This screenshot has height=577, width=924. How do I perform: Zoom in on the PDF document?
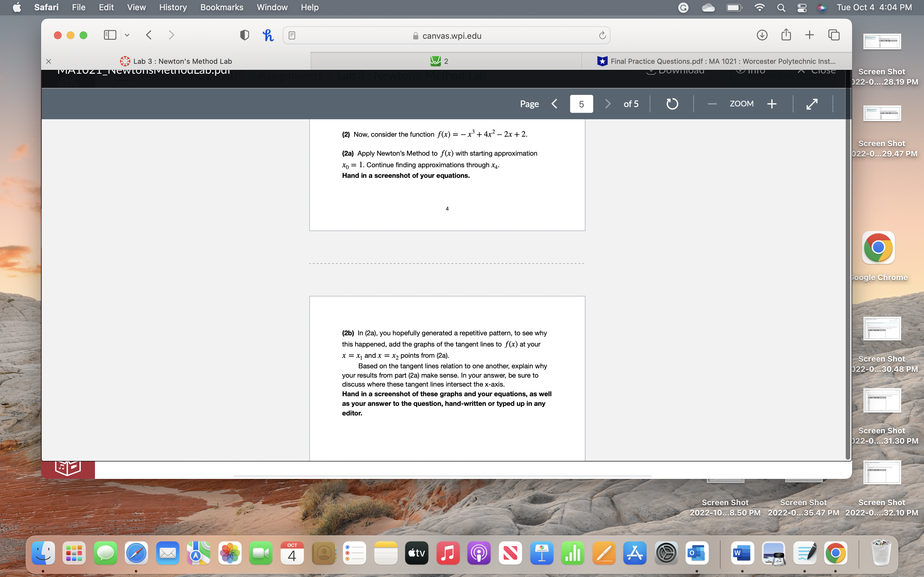[772, 104]
